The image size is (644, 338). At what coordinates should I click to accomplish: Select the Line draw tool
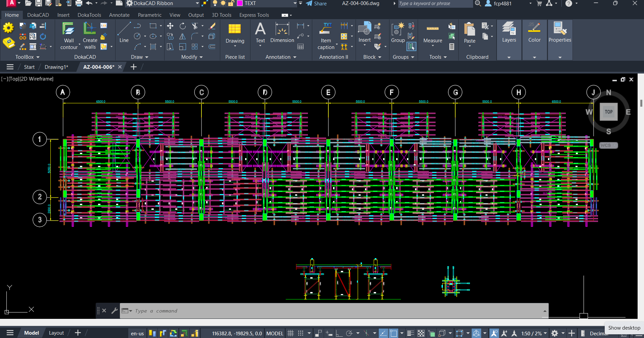pos(124,33)
